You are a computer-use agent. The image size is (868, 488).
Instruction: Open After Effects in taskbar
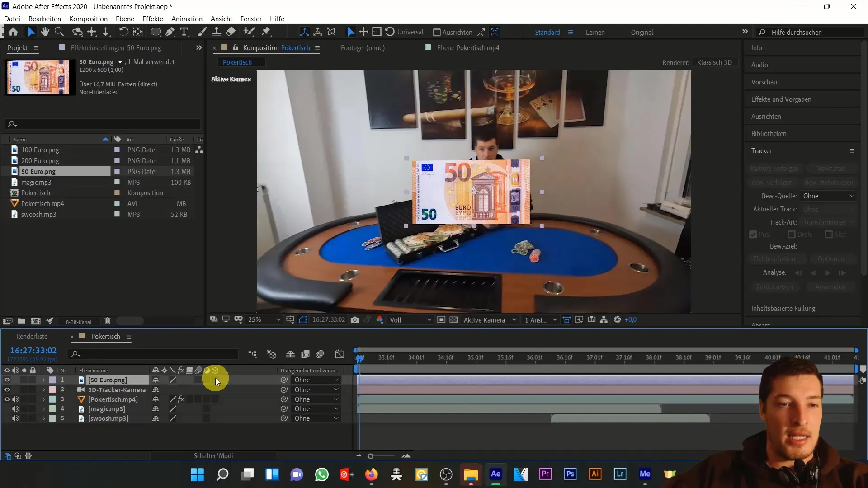[495, 474]
